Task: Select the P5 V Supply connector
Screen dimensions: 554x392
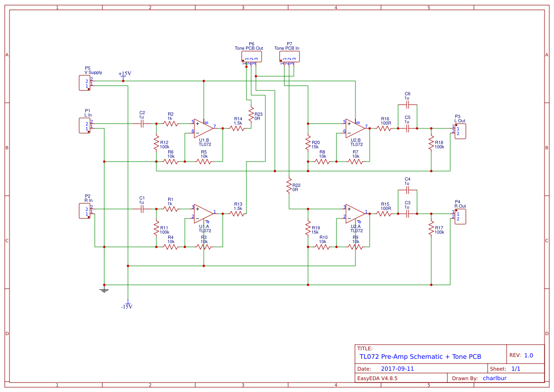Action: [x=84, y=82]
